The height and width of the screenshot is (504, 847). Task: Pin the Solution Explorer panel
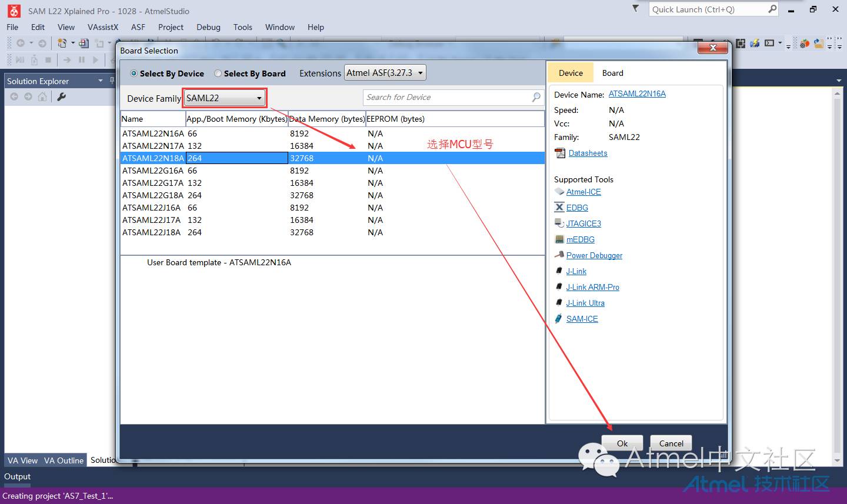click(112, 81)
